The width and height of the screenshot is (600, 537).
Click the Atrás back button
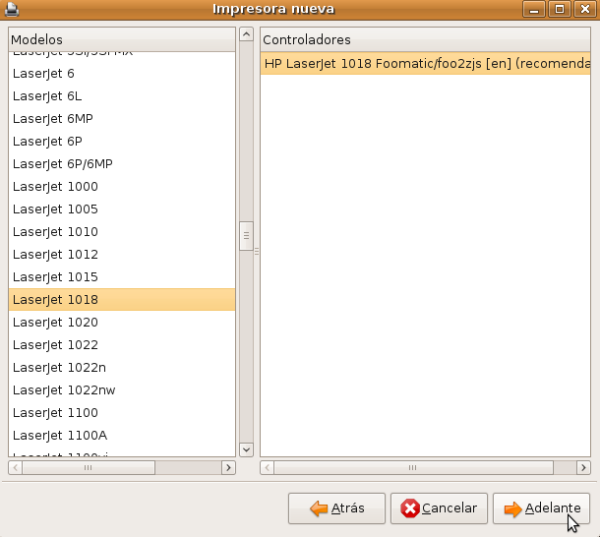(x=336, y=508)
